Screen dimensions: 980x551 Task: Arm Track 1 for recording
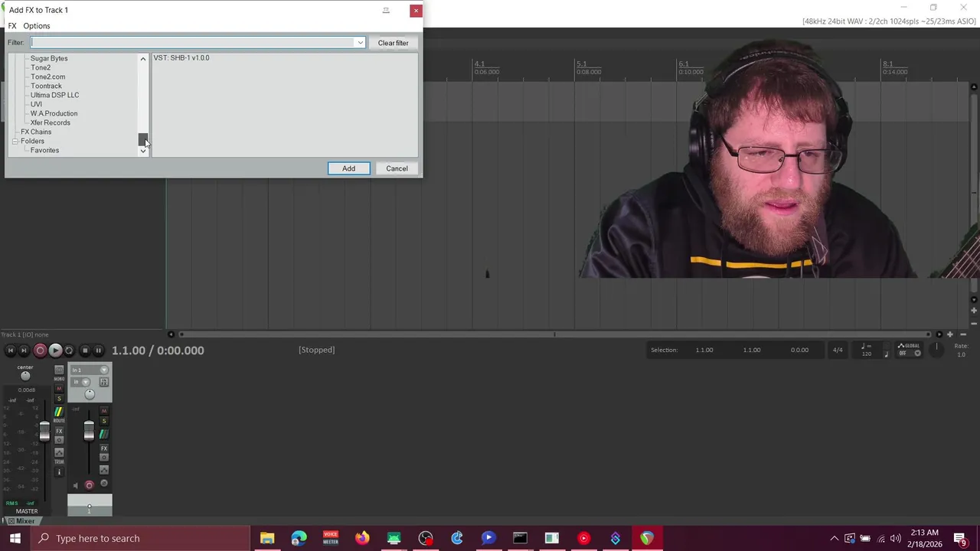[90, 485]
